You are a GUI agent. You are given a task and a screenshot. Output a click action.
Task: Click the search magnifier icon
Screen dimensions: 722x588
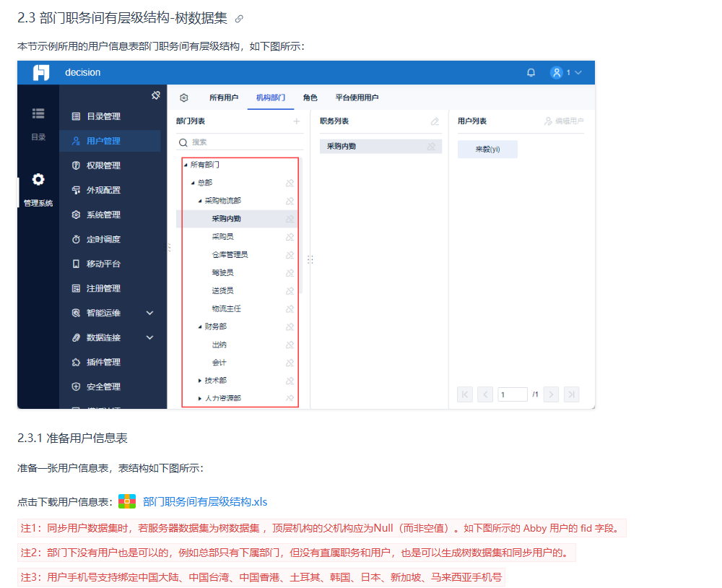183,142
